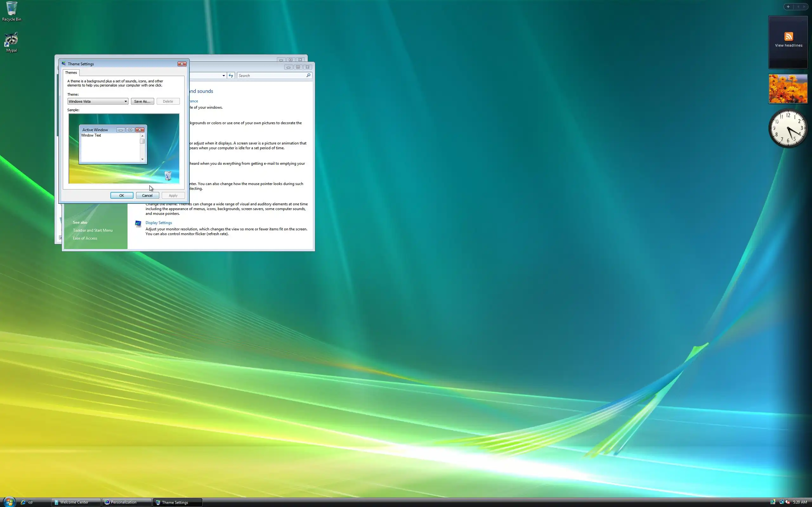
Task: Click the analog clock gadget
Action: click(788, 128)
